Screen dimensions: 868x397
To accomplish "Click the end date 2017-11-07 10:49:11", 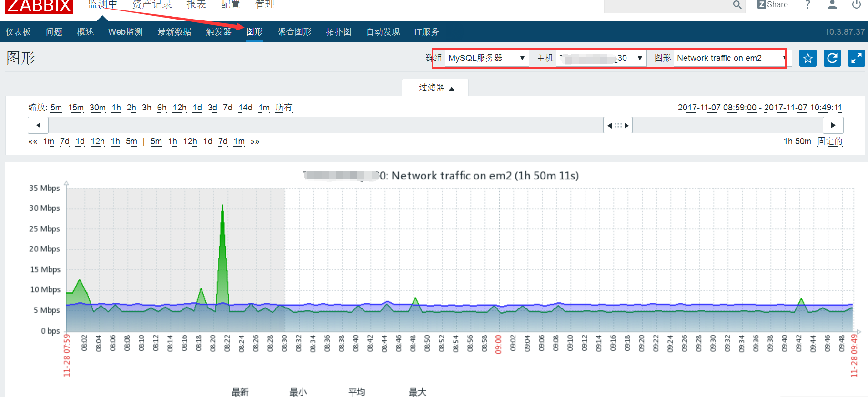I will point(803,108).
